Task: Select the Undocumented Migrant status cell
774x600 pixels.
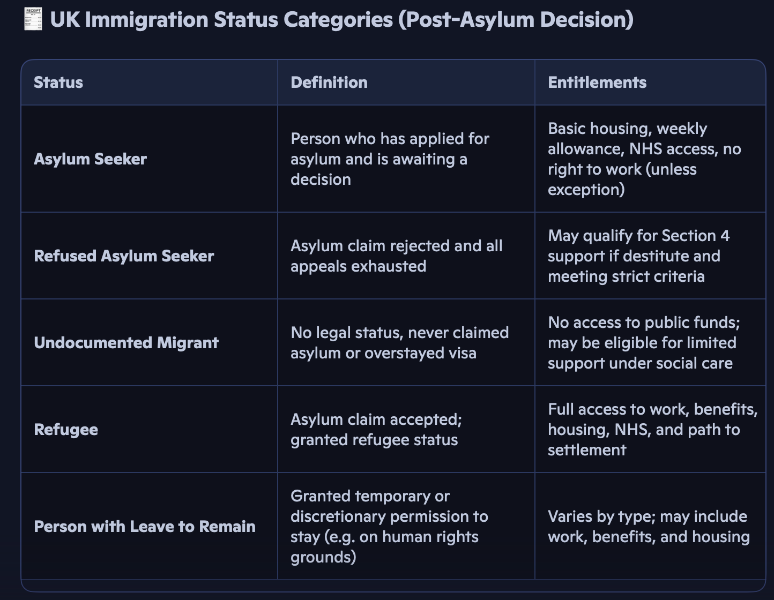Action: pyautogui.click(x=126, y=342)
